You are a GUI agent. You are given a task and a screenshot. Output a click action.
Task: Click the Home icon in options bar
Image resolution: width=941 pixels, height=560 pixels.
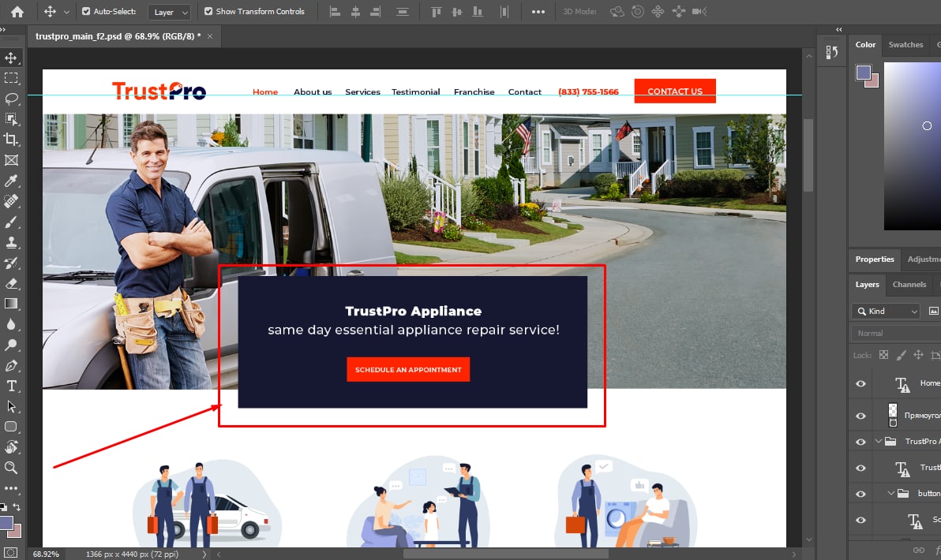(17, 11)
